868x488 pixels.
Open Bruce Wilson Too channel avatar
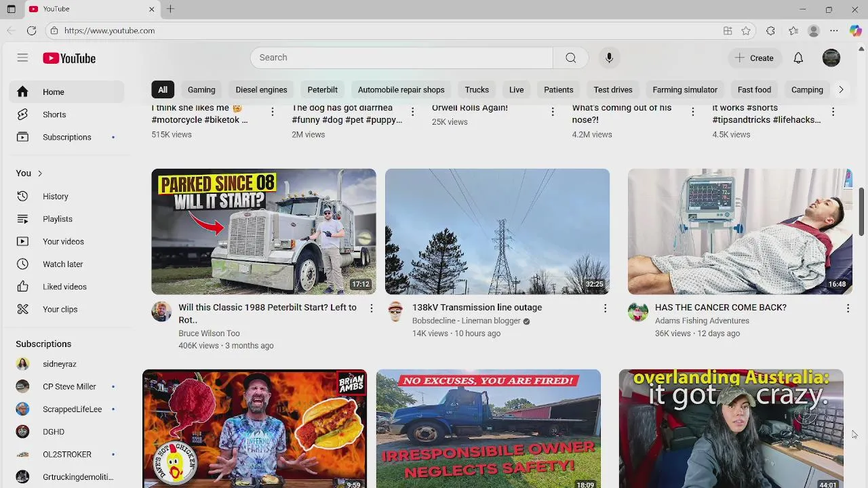161,311
